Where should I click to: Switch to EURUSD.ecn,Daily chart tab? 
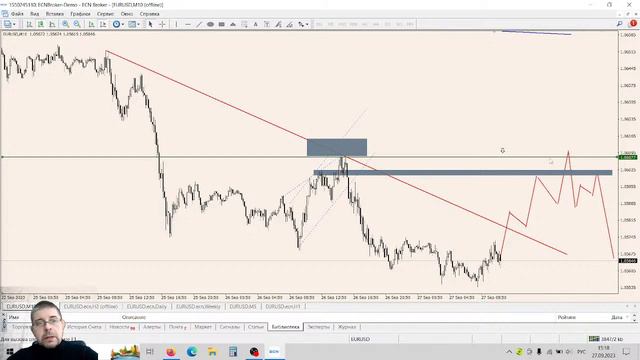(147, 307)
